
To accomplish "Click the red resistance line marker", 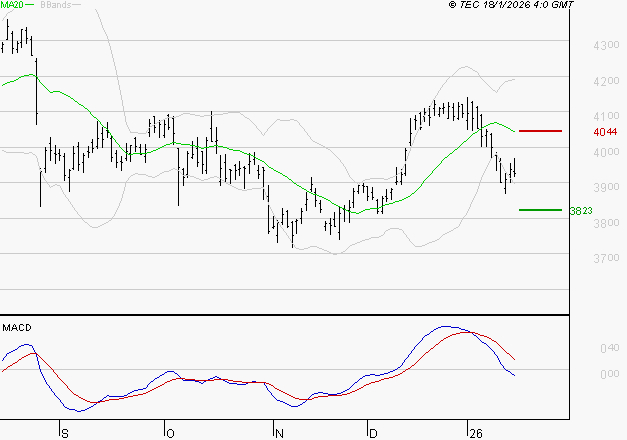I will pyautogui.click(x=540, y=131).
